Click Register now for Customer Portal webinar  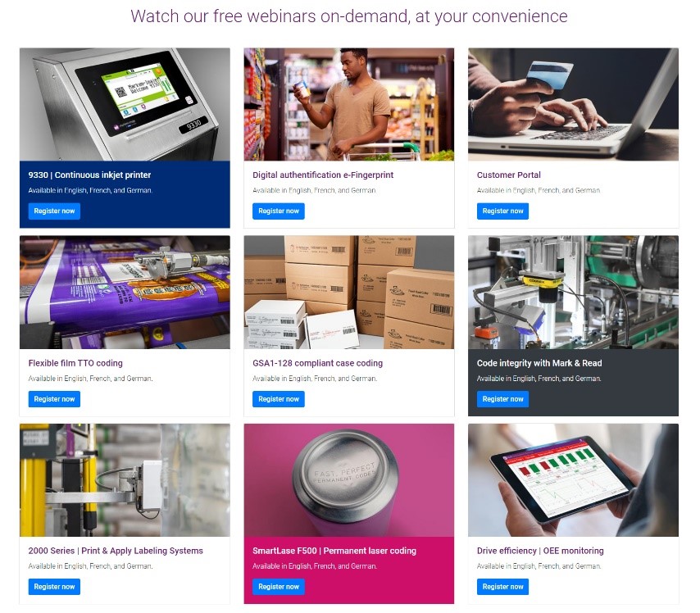(502, 211)
